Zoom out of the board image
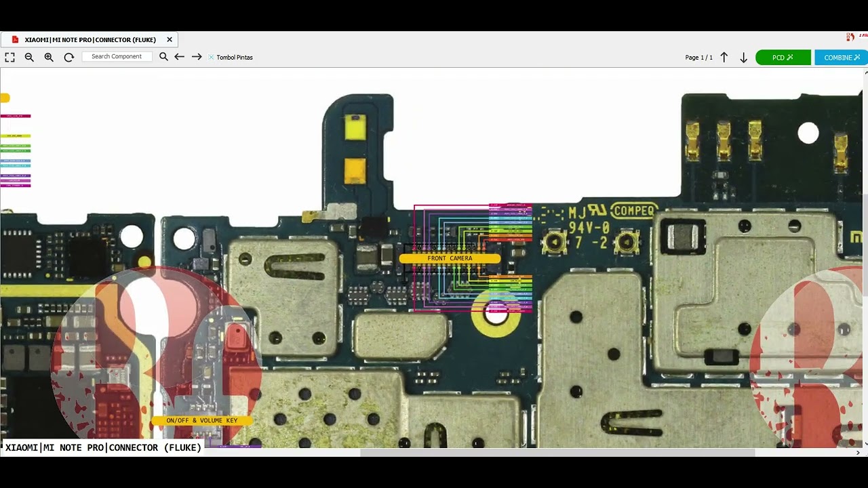Screen dimensions: 868x488 tap(29, 58)
